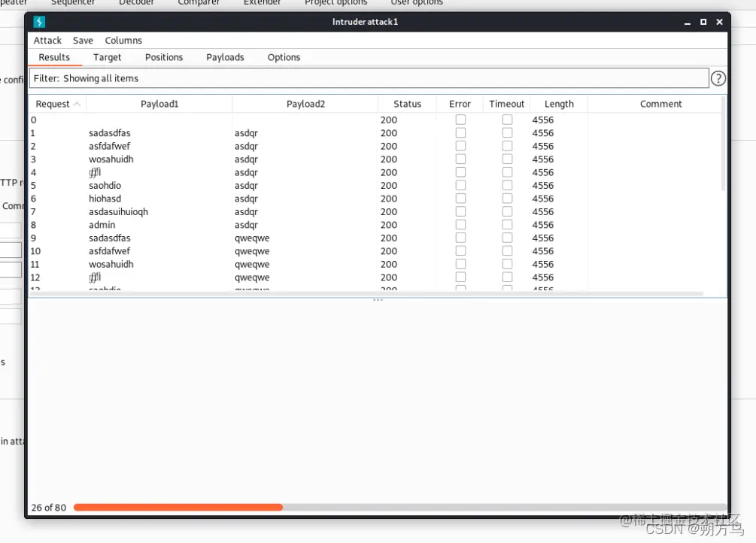756x543 pixels.
Task: Open the Project options tab in the main window
Action: click(336, 3)
